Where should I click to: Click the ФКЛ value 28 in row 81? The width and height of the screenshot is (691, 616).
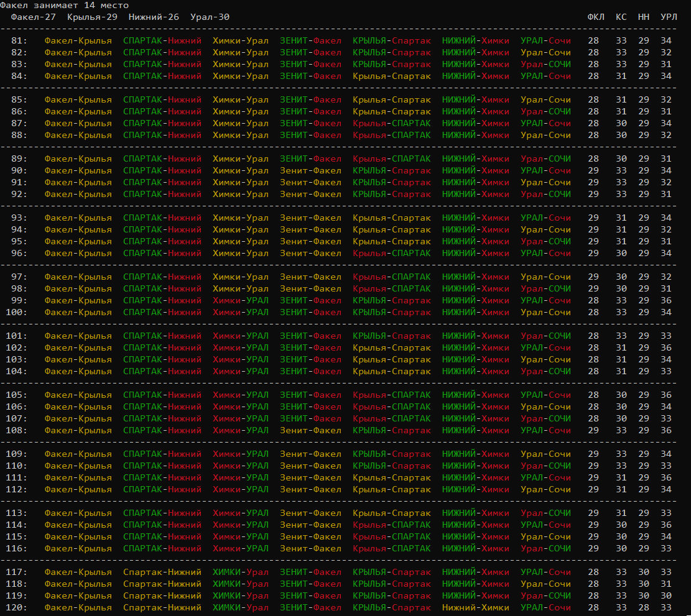click(593, 41)
